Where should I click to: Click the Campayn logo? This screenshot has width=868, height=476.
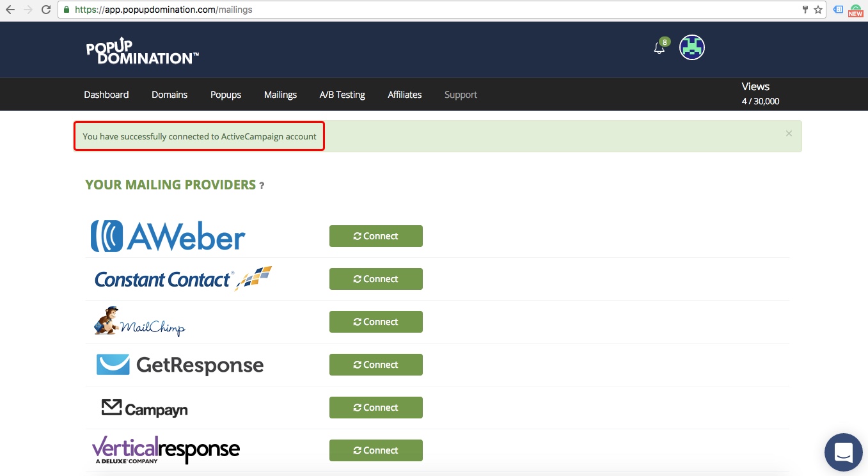pos(145,408)
